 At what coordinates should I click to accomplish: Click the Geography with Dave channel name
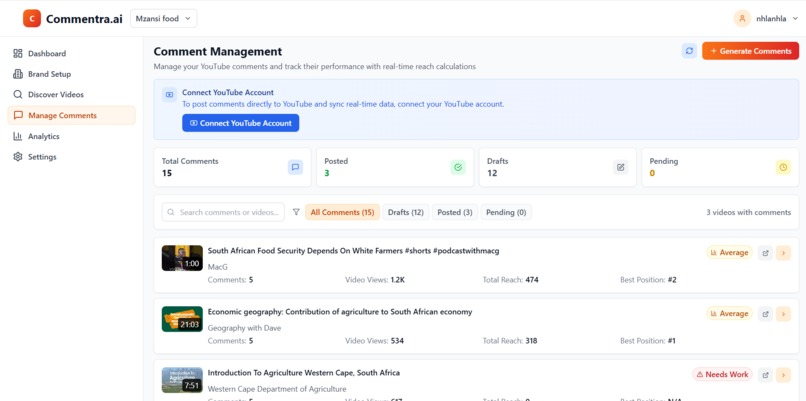coord(244,327)
